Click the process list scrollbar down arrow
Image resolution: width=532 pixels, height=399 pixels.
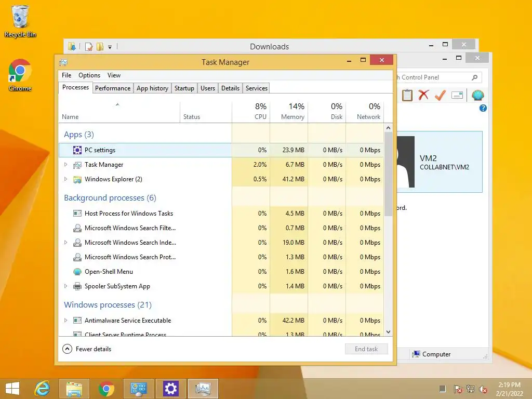point(389,332)
